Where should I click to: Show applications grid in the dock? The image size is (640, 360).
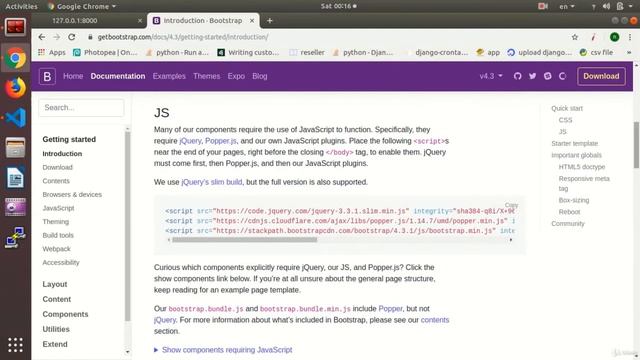[x=16, y=345]
